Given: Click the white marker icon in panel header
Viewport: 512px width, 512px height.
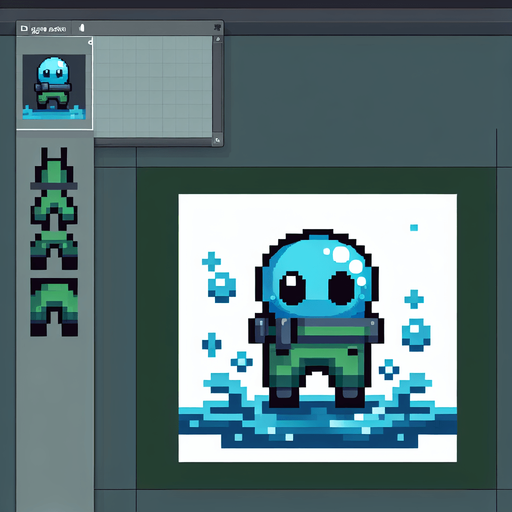Looking at the screenshot, I should 82,28.
